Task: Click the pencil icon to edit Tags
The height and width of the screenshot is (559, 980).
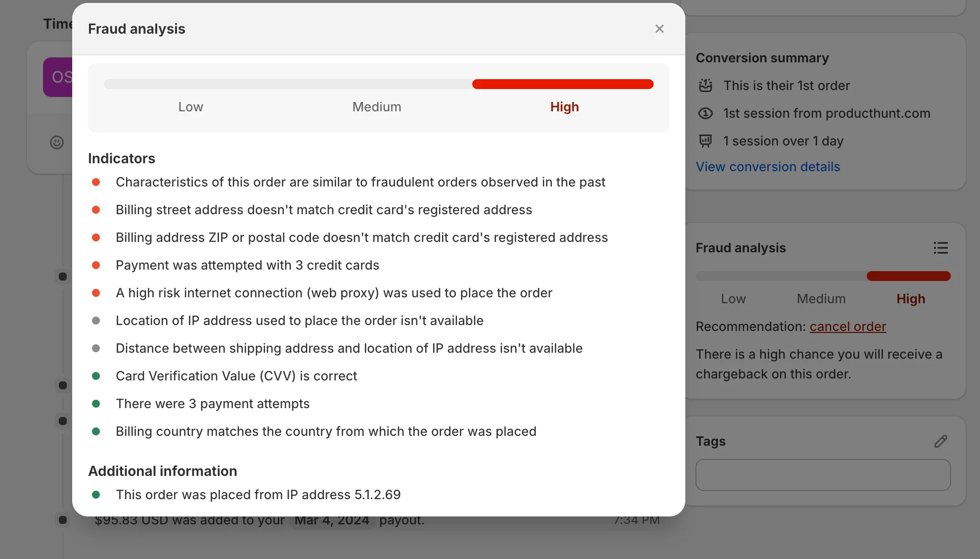Action: (x=940, y=441)
